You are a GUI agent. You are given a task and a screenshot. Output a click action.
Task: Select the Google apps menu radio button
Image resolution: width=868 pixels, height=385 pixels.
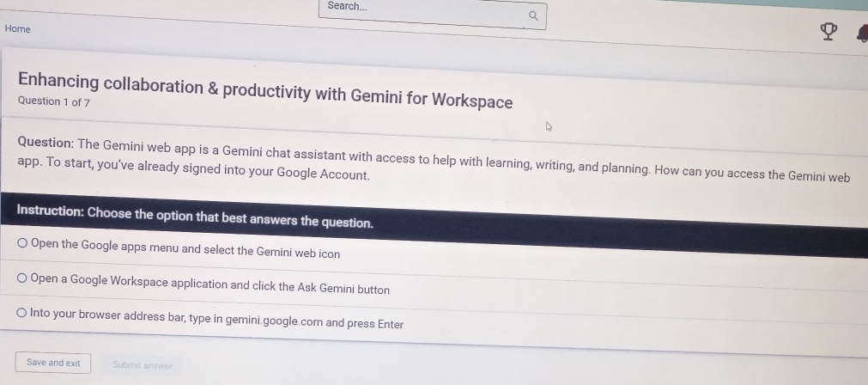tap(22, 245)
